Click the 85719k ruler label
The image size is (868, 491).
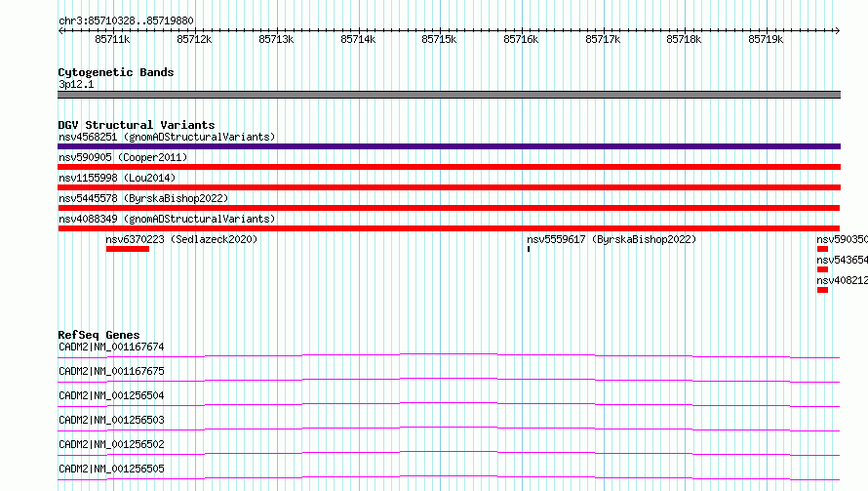[x=766, y=39]
